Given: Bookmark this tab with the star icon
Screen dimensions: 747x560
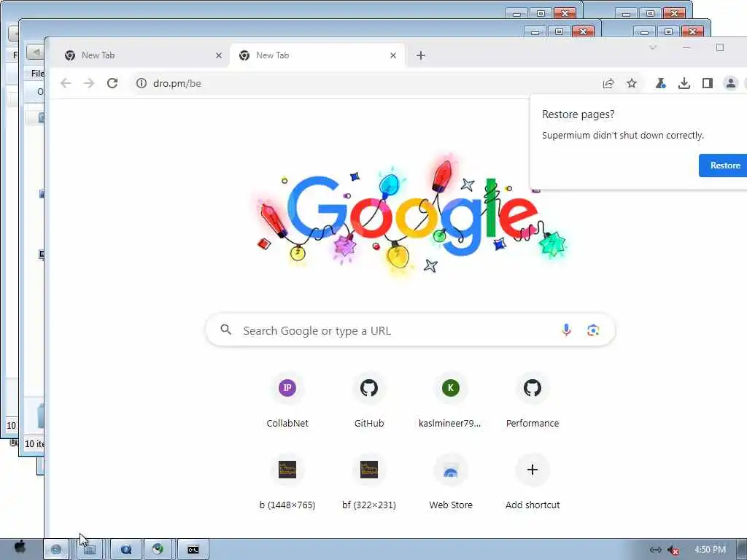Looking at the screenshot, I should click(632, 83).
